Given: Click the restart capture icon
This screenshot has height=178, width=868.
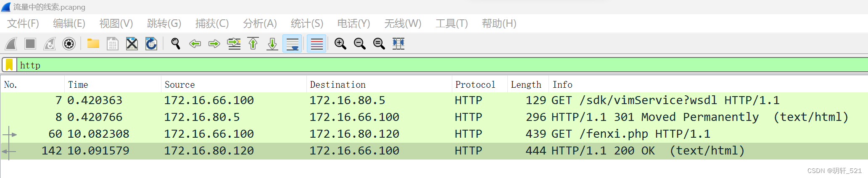Looking at the screenshot, I should 50,44.
